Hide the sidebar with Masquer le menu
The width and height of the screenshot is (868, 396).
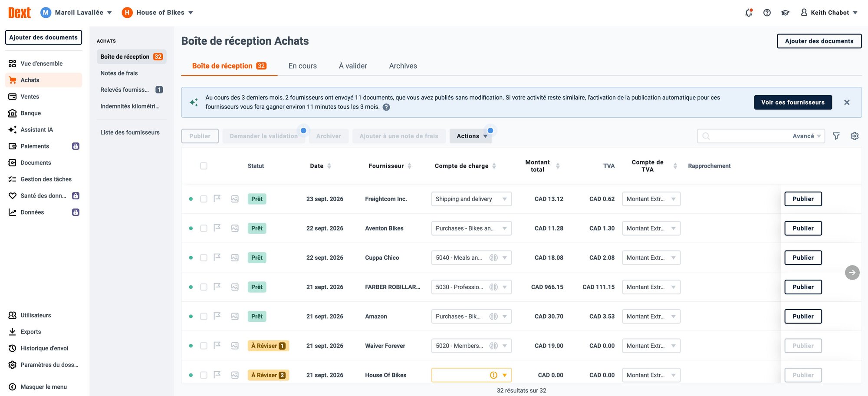tap(43, 387)
